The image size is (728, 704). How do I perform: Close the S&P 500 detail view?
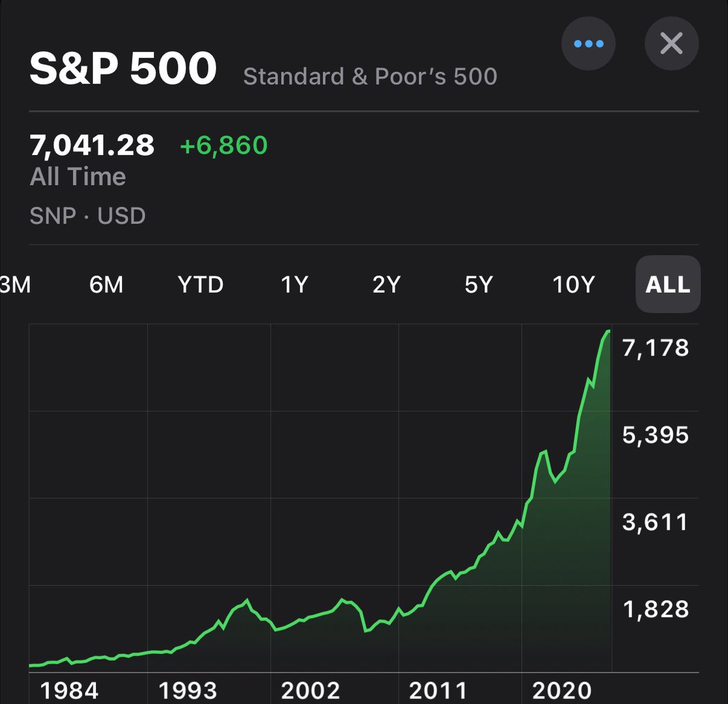(671, 44)
